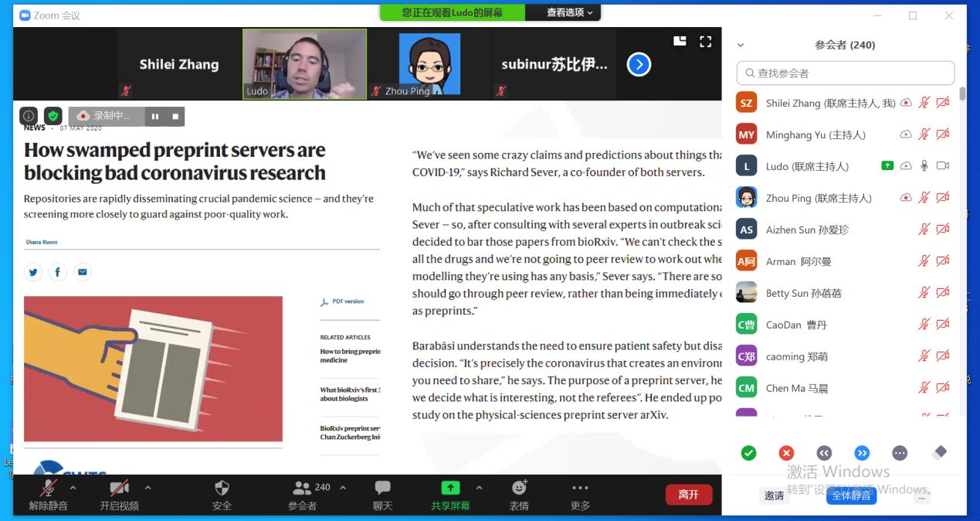The image size is (980, 521).
Task: Click recording indicator in Shilei Zhang's row
Action: 906,103
